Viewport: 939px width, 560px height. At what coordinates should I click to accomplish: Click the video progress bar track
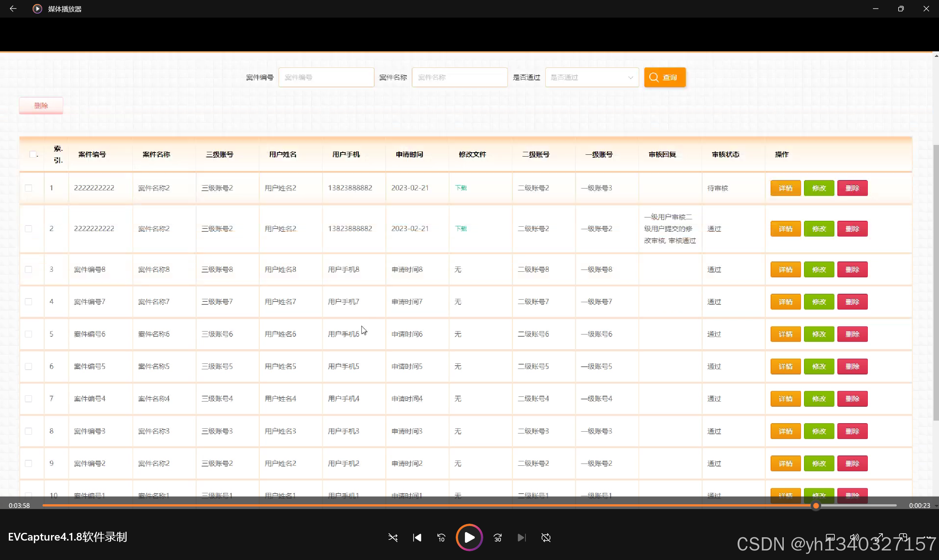click(469, 506)
